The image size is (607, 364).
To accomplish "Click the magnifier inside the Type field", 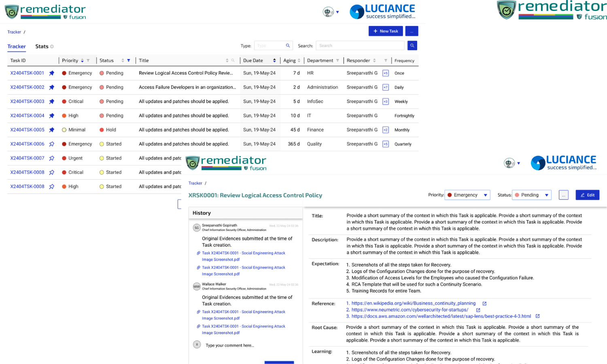I will point(288,45).
